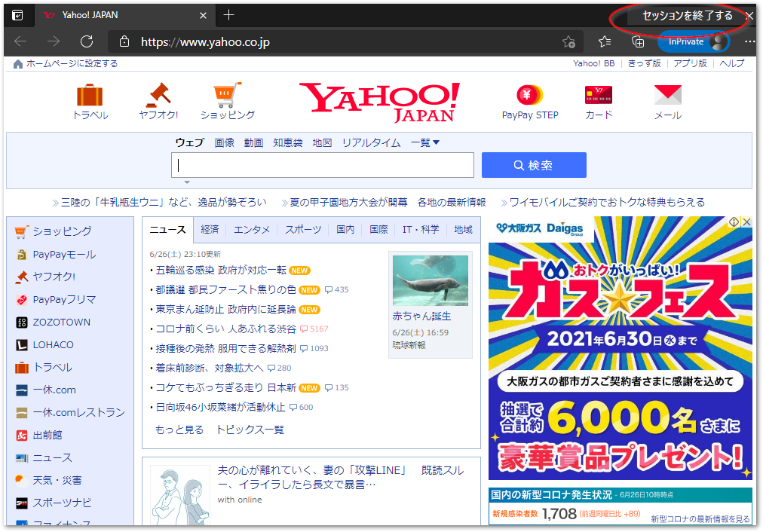Switch to the エンタメ news tab
763x532 pixels.
point(252,230)
